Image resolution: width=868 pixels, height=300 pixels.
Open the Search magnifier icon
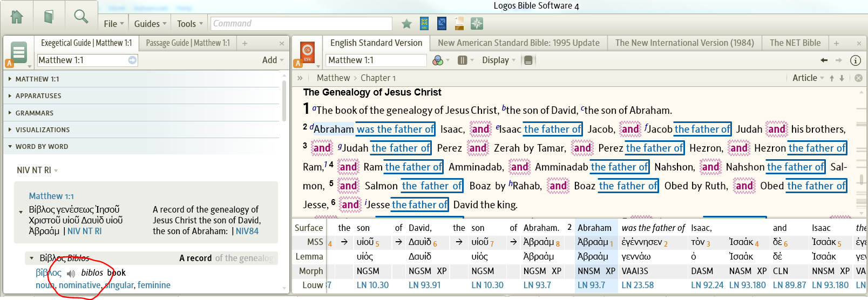pyautogui.click(x=81, y=17)
